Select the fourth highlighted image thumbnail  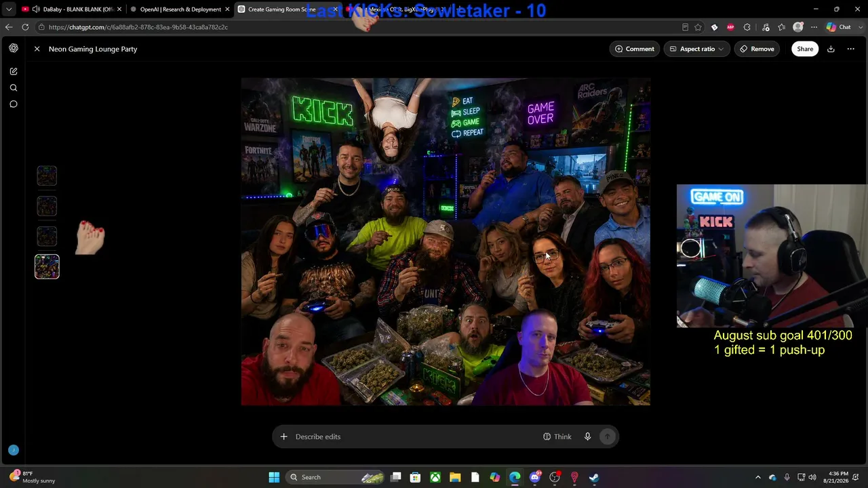[x=47, y=266]
